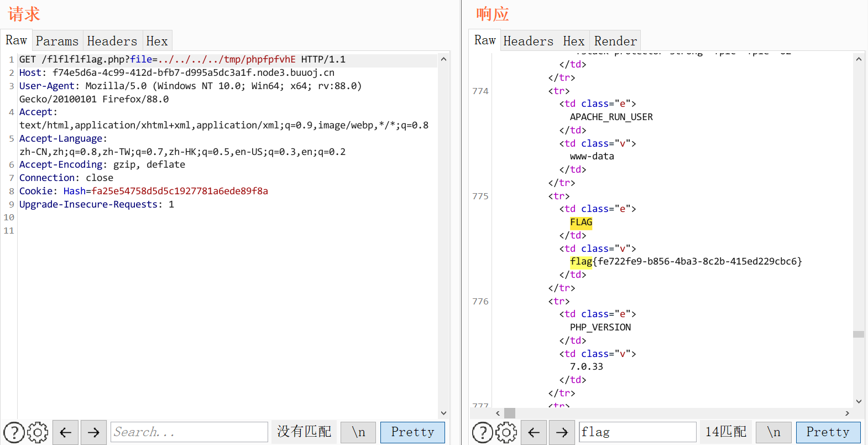Click PHP_VERSION text in response

click(600, 327)
